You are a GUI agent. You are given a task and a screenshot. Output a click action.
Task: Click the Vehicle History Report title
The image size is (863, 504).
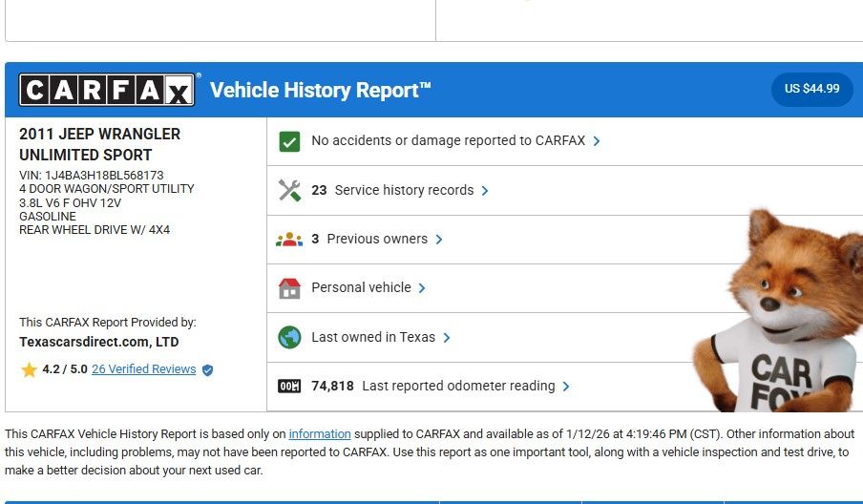[321, 91]
